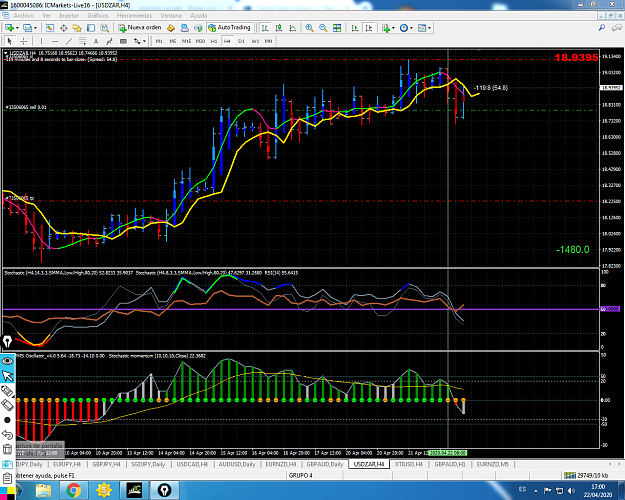Open the Insertar menu
The width and height of the screenshot is (625, 500).
[69, 16]
